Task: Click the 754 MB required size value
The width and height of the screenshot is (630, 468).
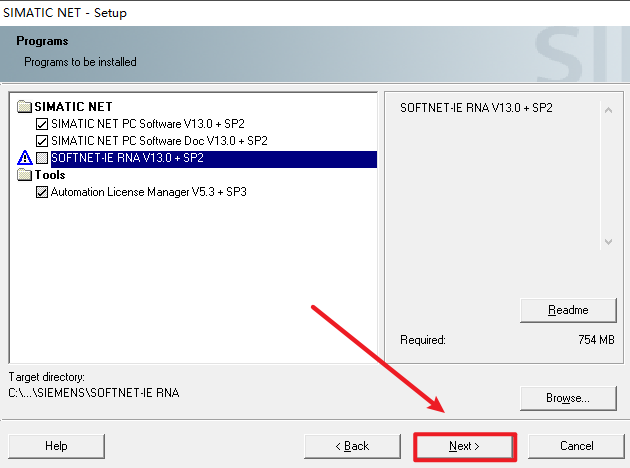Action: (x=596, y=340)
